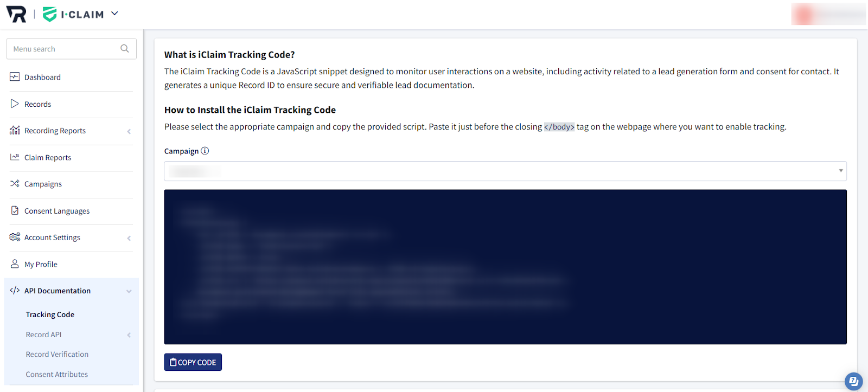Viewport: 868px width, 392px height.
Task: Open the help chat bubble icon
Action: click(853, 381)
